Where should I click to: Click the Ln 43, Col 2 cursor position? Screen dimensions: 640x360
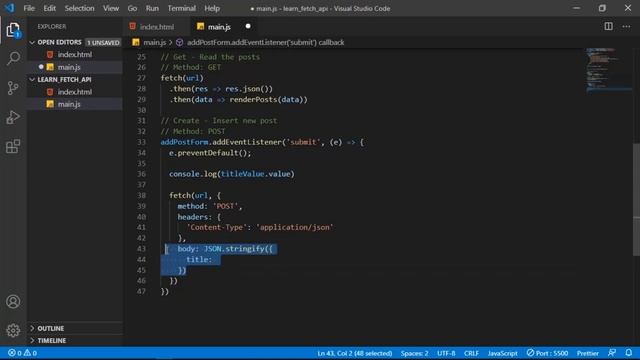coord(354,353)
